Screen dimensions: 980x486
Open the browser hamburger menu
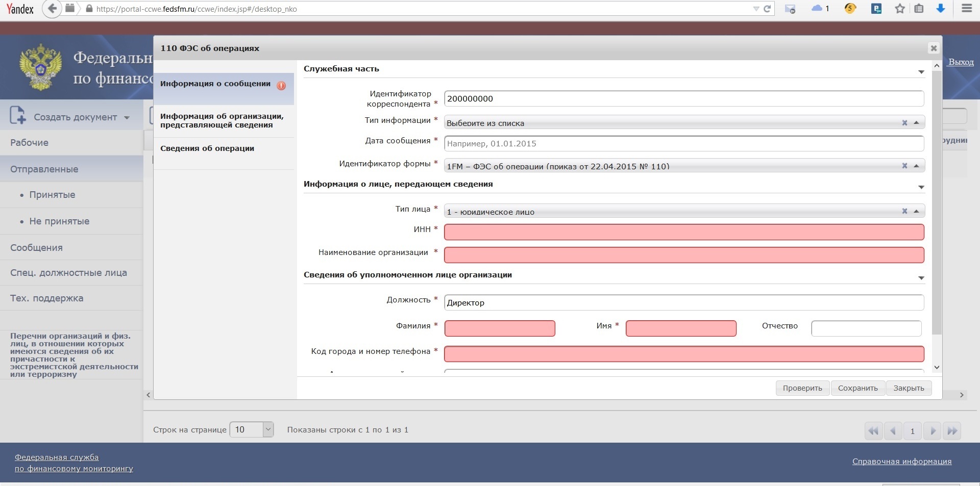[x=966, y=9]
